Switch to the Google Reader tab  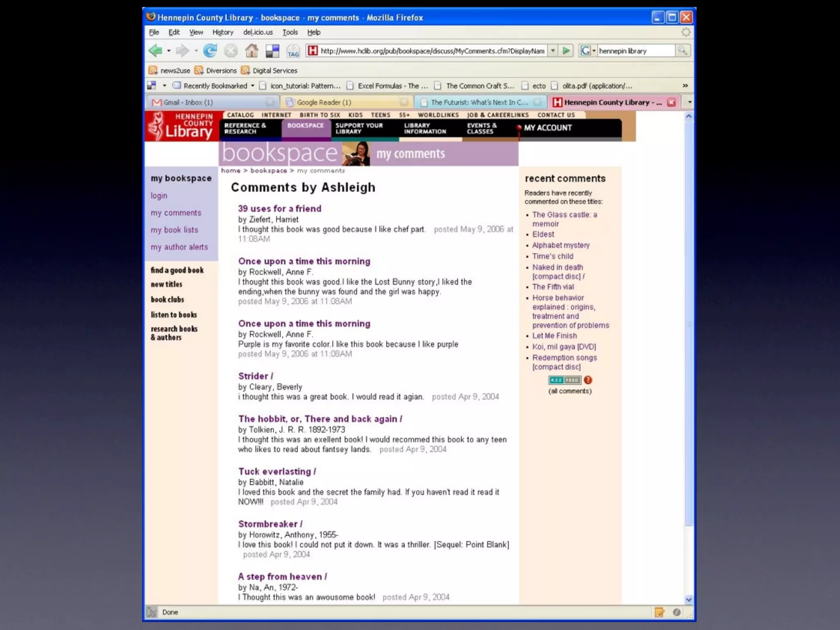324,102
